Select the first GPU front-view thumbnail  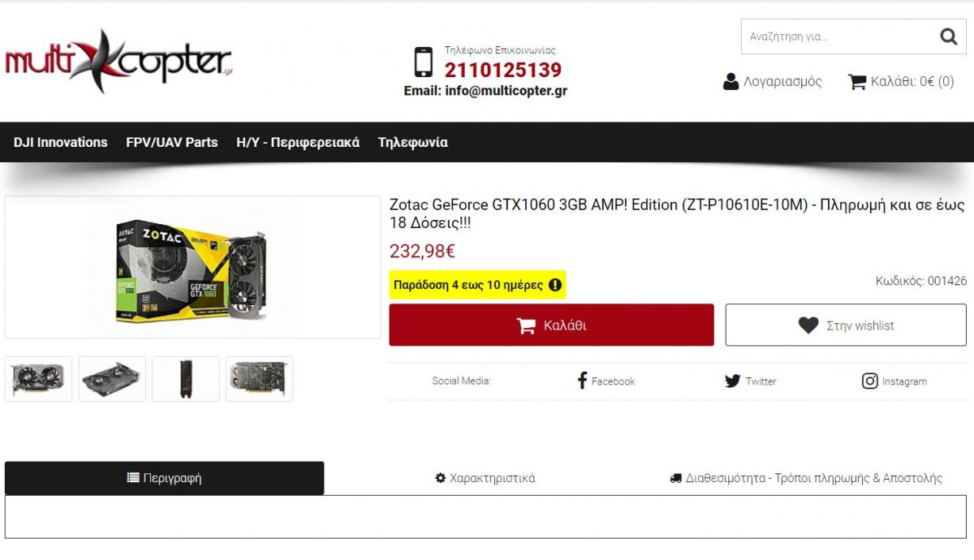(x=38, y=378)
